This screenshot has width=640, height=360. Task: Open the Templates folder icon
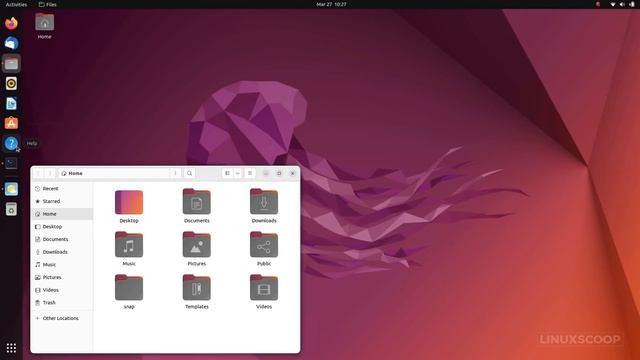(x=197, y=292)
